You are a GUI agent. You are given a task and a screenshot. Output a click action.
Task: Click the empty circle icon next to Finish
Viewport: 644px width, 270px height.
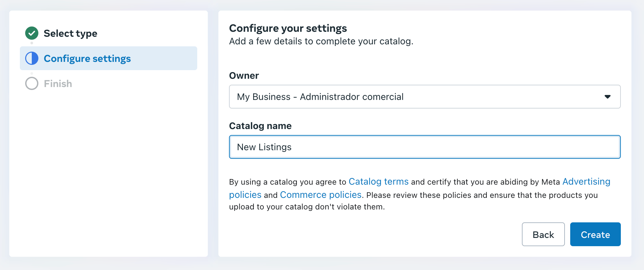(x=32, y=83)
